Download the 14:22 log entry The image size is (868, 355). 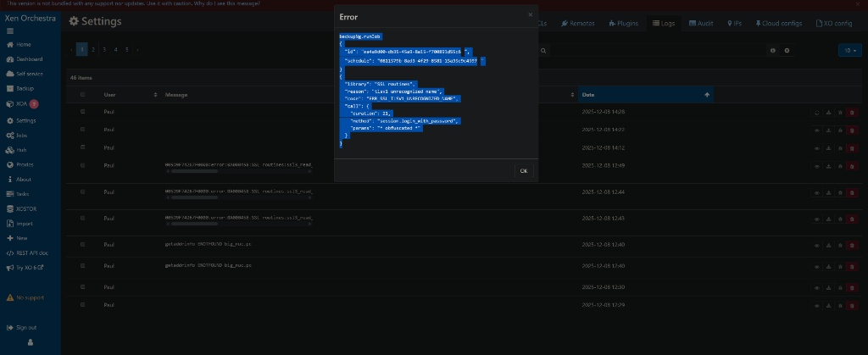click(x=828, y=130)
